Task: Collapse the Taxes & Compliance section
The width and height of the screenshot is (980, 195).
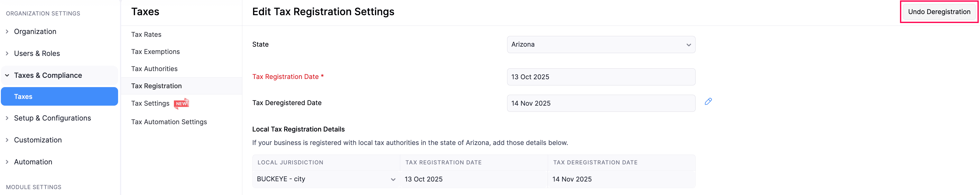Action: pos(48,75)
